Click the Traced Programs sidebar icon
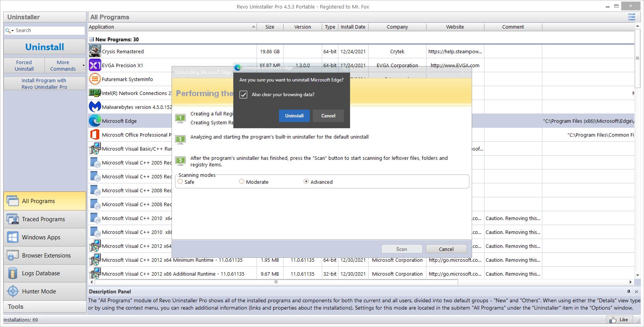644x327 pixels. pos(12,219)
